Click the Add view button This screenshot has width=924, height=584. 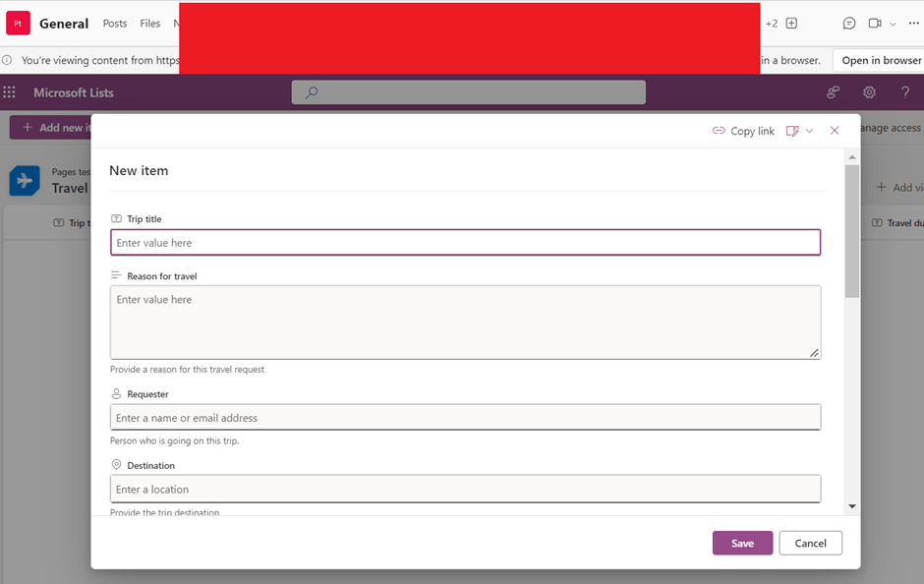[899, 188]
